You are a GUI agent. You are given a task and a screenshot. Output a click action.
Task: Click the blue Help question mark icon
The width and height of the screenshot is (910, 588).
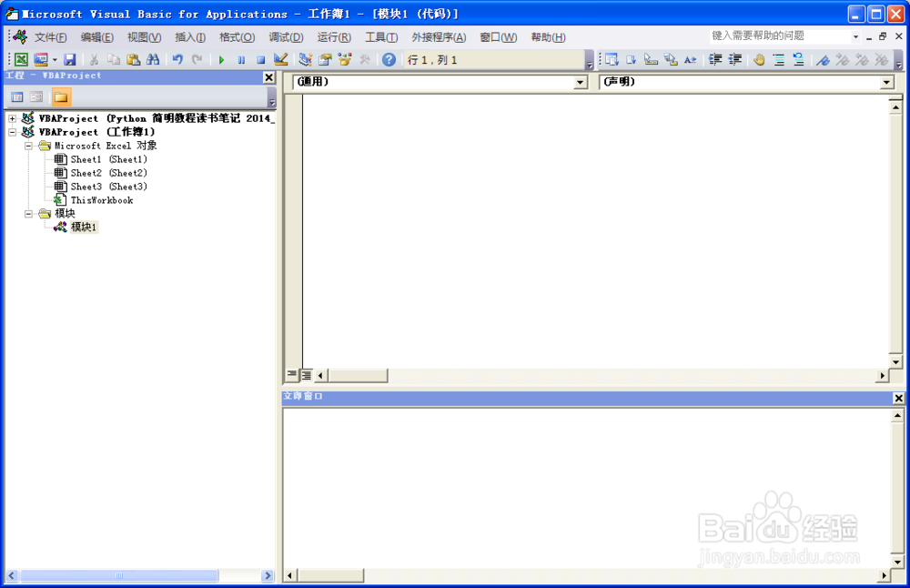tap(389, 59)
